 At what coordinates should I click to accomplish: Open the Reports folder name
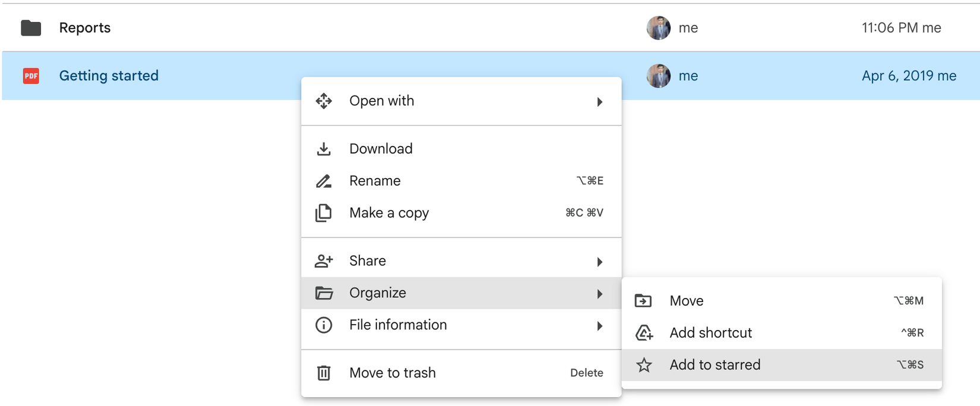click(x=85, y=28)
